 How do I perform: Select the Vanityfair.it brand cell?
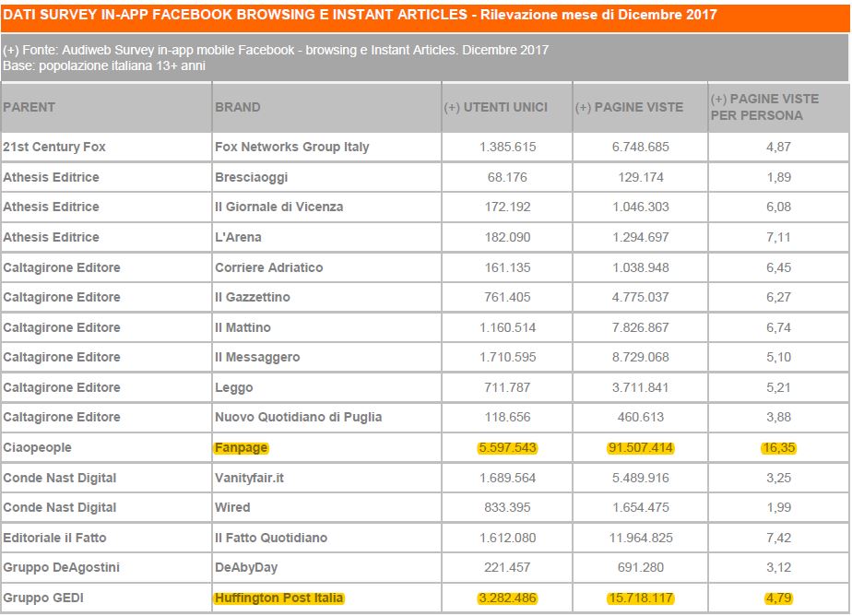click(x=326, y=478)
